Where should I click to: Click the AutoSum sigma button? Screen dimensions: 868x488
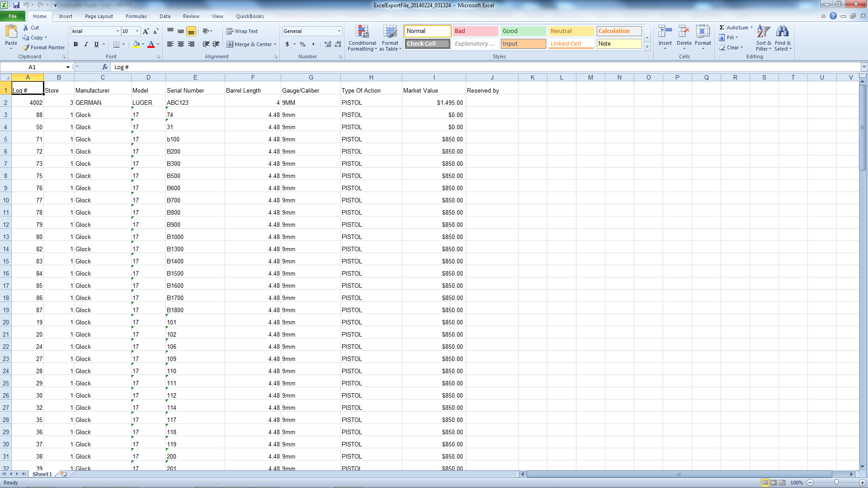tap(733, 28)
